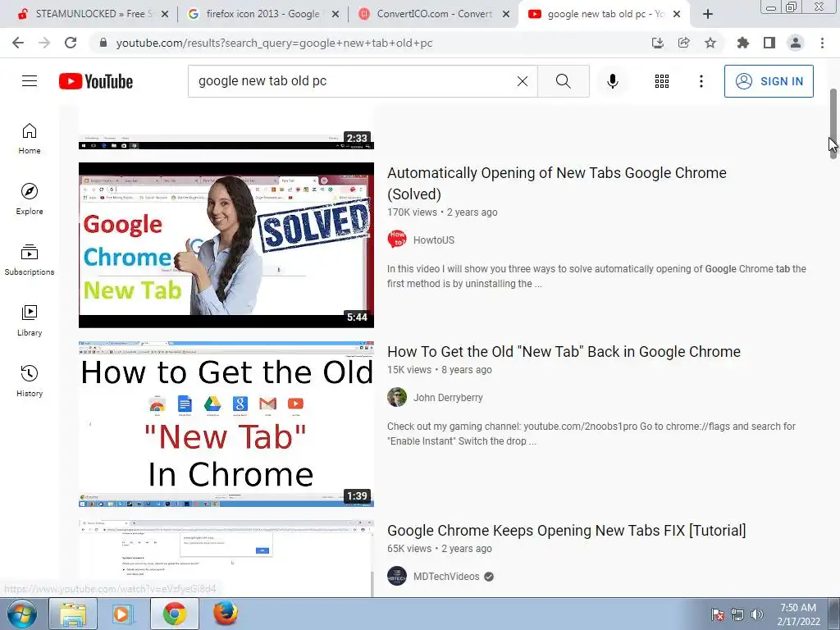Image resolution: width=840 pixels, height=630 pixels.
Task: Start voice search with the microphone
Action: (x=612, y=81)
